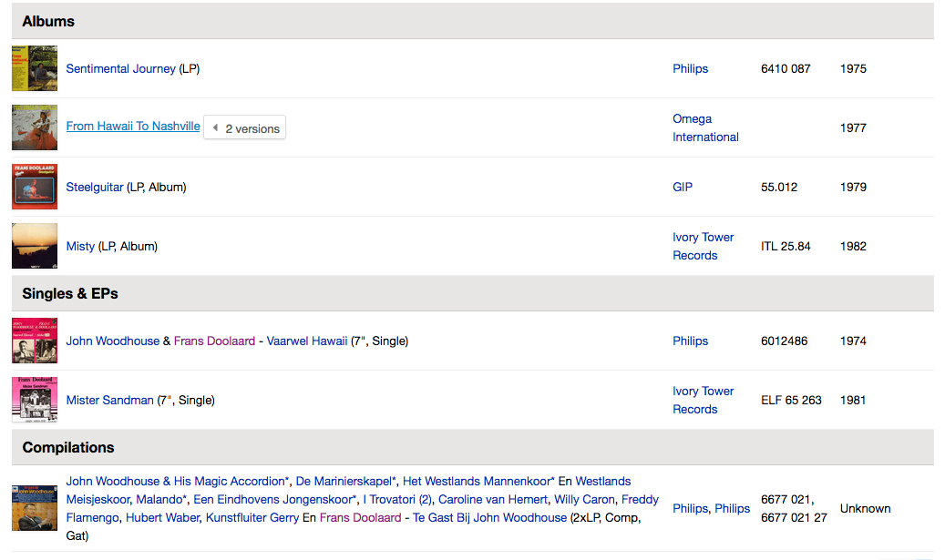Open Vaarwel Hawaii single cover thumbnail

pyautogui.click(x=35, y=341)
